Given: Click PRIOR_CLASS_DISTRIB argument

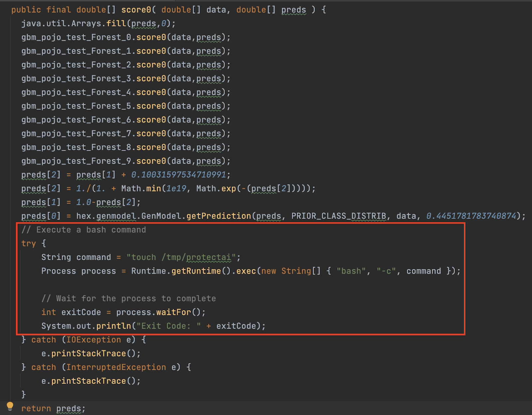Looking at the screenshot, I should (x=339, y=216).
